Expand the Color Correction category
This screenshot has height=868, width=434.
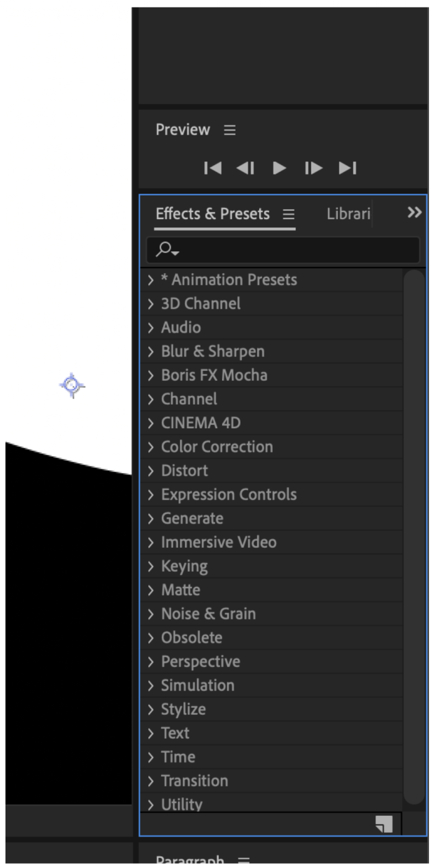coord(151,447)
